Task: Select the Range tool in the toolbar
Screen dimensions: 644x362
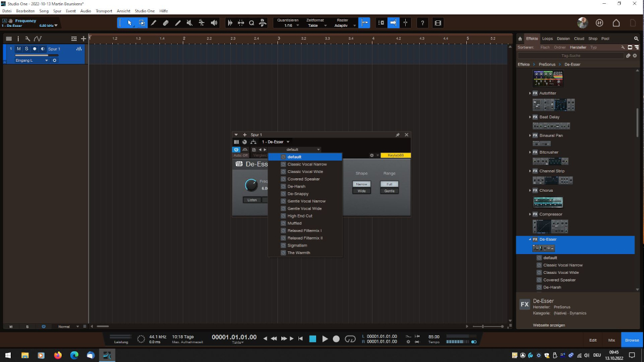Action: pyautogui.click(x=142, y=23)
